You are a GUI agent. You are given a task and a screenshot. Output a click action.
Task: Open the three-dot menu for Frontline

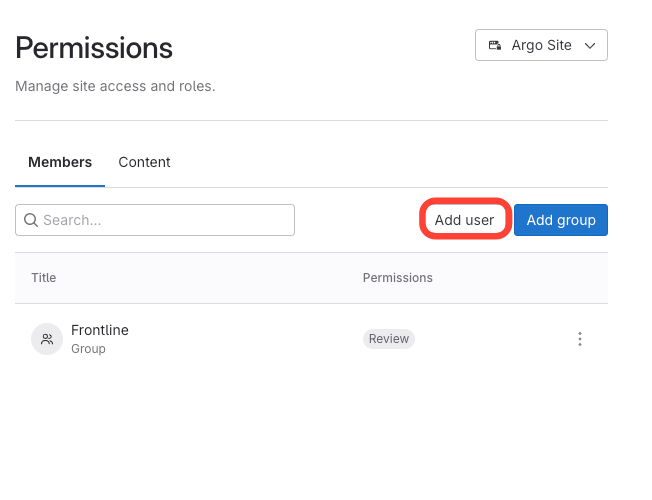tap(580, 339)
